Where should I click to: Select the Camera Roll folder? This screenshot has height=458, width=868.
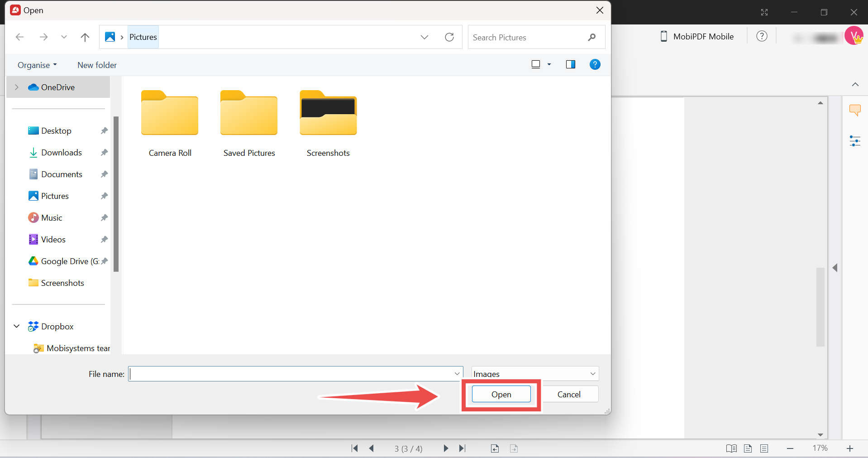click(x=170, y=123)
